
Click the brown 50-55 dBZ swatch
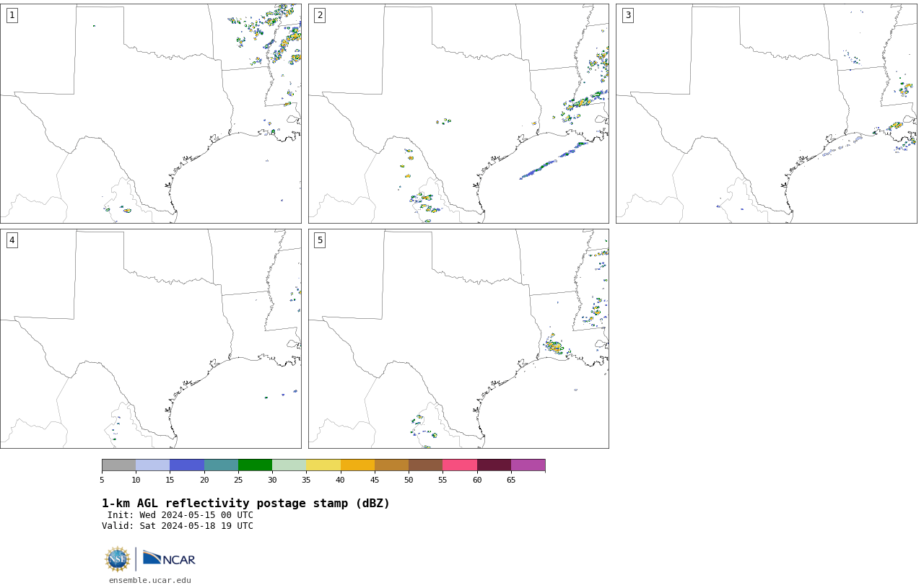[x=425, y=465]
